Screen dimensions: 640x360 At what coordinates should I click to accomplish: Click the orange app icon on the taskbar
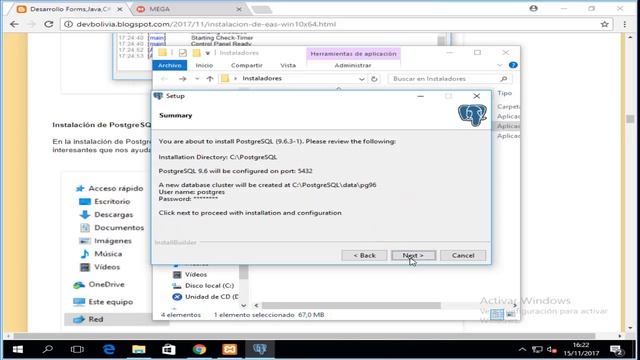(x=229, y=349)
